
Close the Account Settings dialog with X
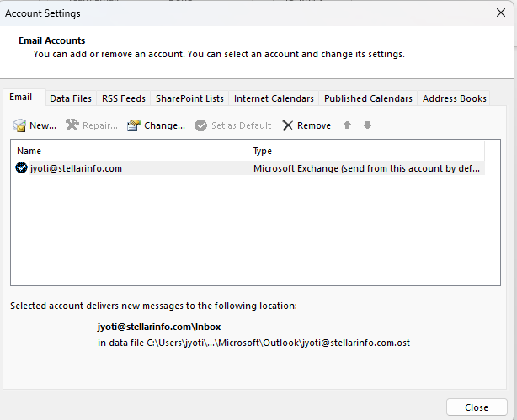pos(501,13)
